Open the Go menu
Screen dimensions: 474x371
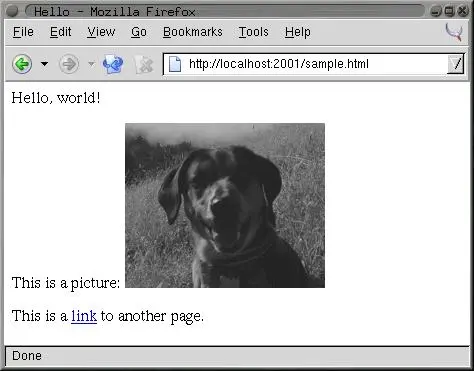click(x=139, y=32)
